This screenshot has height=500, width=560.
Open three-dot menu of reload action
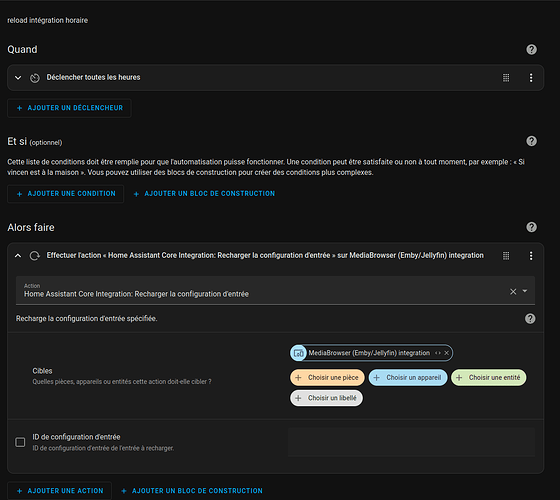pyautogui.click(x=531, y=256)
